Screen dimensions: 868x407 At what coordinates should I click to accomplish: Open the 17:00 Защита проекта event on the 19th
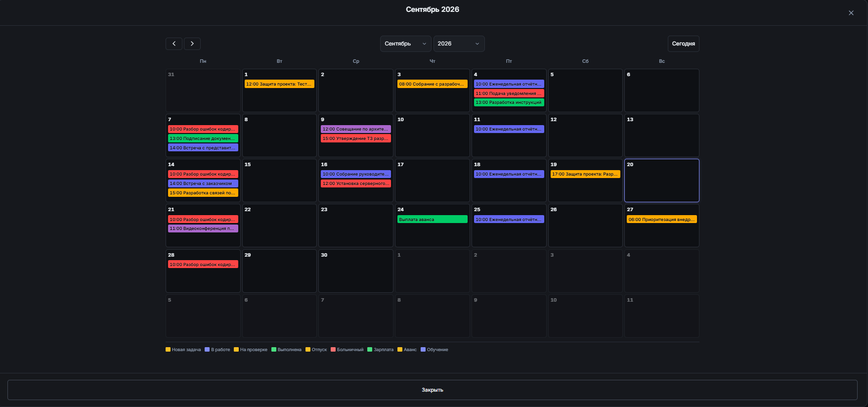click(585, 174)
